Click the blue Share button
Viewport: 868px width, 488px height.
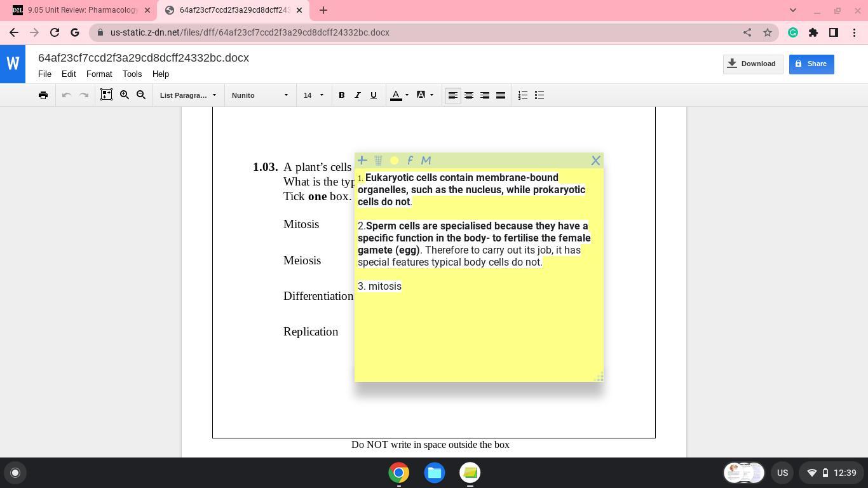click(811, 64)
